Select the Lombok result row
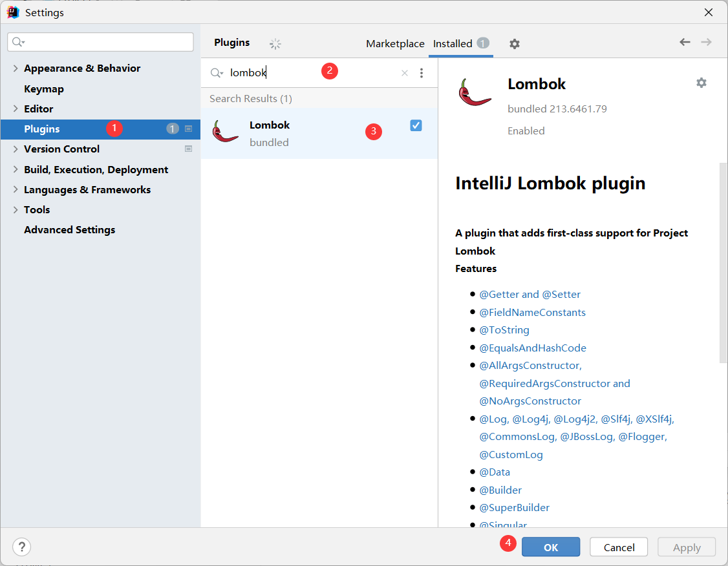Image resolution: width=728 pixels, height=566 pixels. pos(319,133)
